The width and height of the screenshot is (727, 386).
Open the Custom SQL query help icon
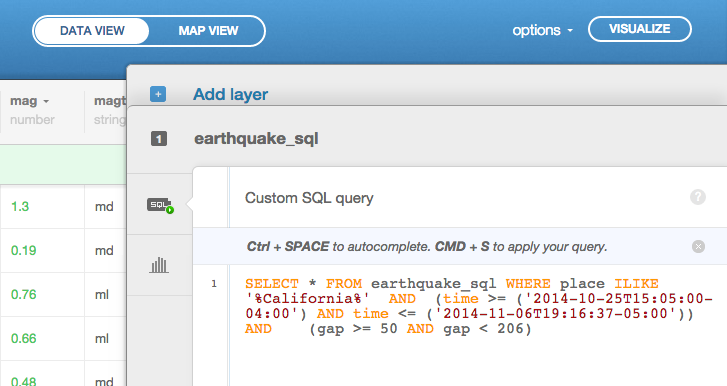[x=697, y=197]
